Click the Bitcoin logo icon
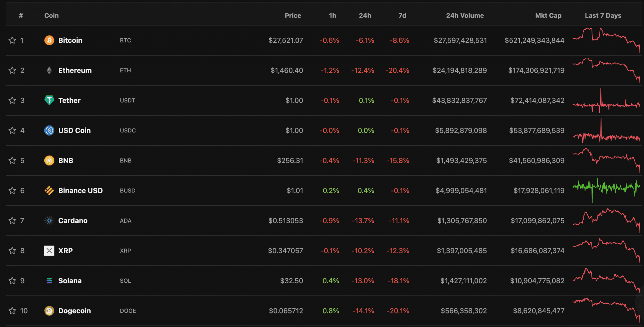Viewport: 644px width, 327px height. click(x=49, y=40)
